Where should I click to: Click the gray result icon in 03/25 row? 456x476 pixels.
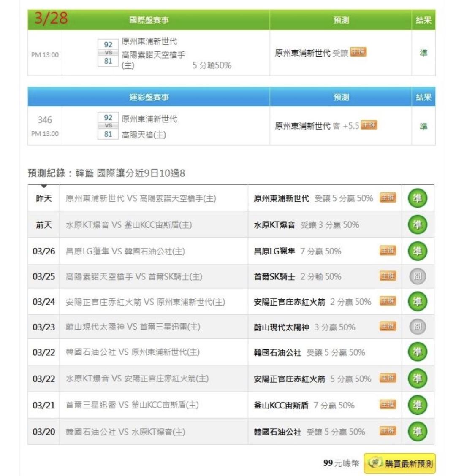[418, 276]
